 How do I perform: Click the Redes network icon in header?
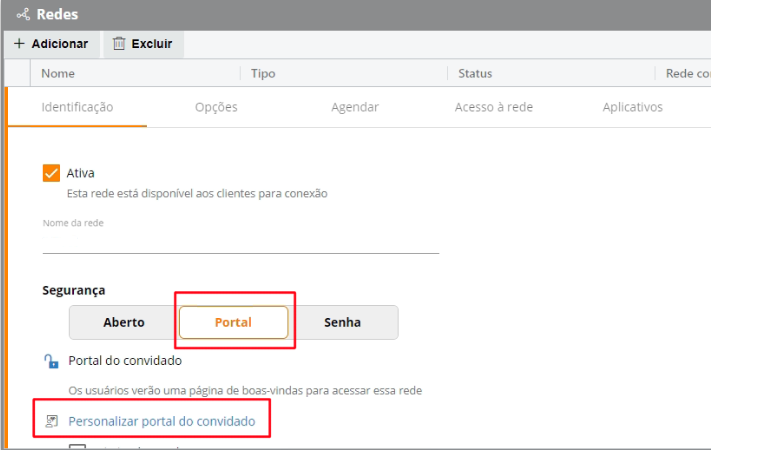pyautogui.click(x=23, y=14)
